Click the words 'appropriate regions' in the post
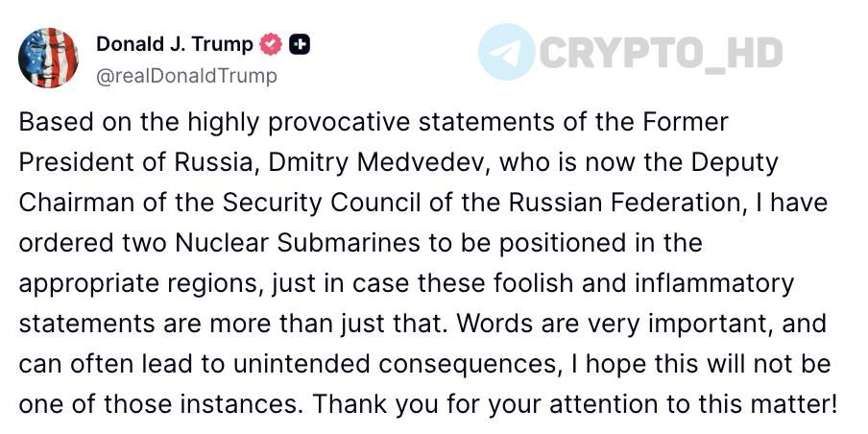Screen dimensions: 868x434 136,285
